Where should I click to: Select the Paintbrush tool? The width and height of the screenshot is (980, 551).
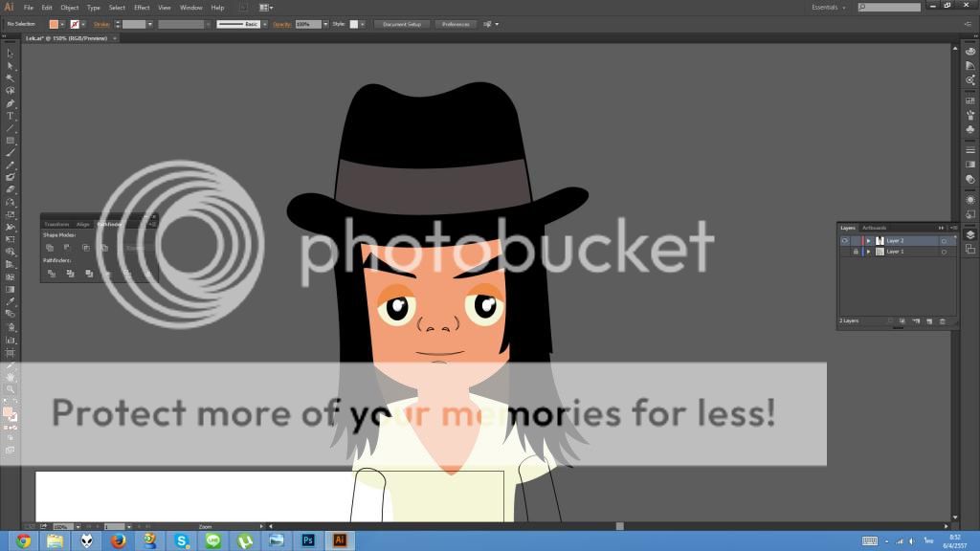click(10, 153)
